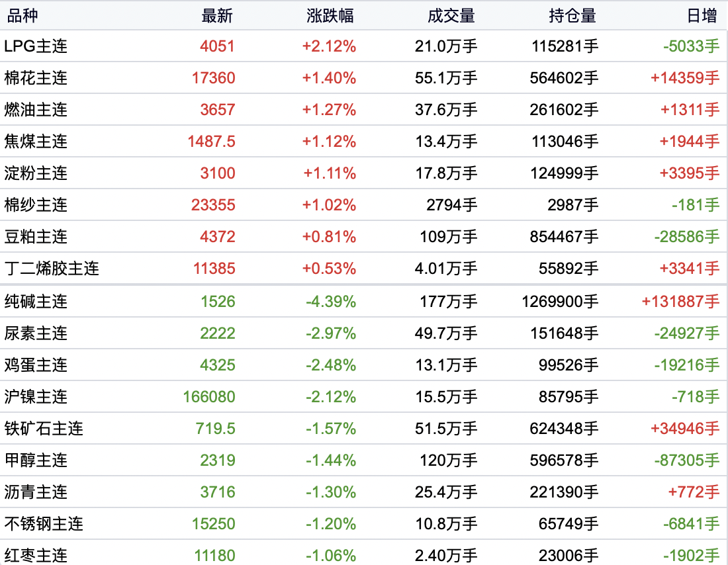
Task: Click on 焦煤主连 contract name
Action: click(36, 142)
